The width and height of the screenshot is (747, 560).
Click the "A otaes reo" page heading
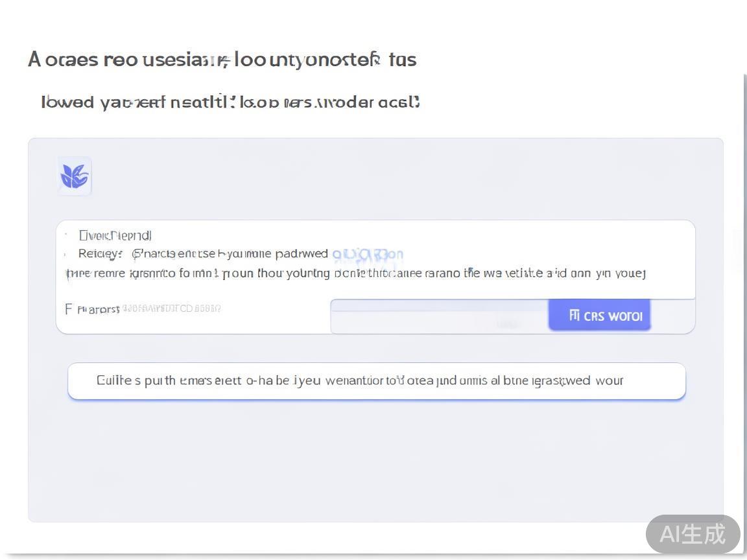point(222,60)
